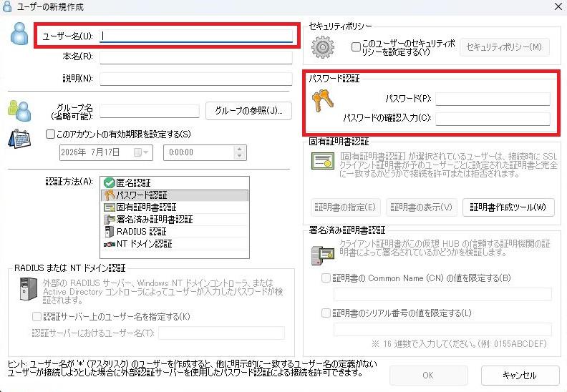This screenshot has width=567, height=392.
Task: Select パスワード認証 in the authentication list
Action: (x=175, y=195)
